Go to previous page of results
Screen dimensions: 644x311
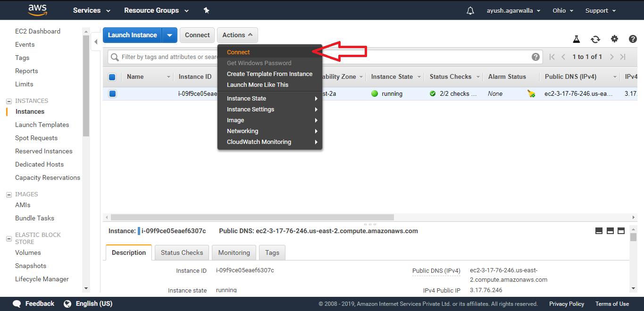tap(563, 57)
